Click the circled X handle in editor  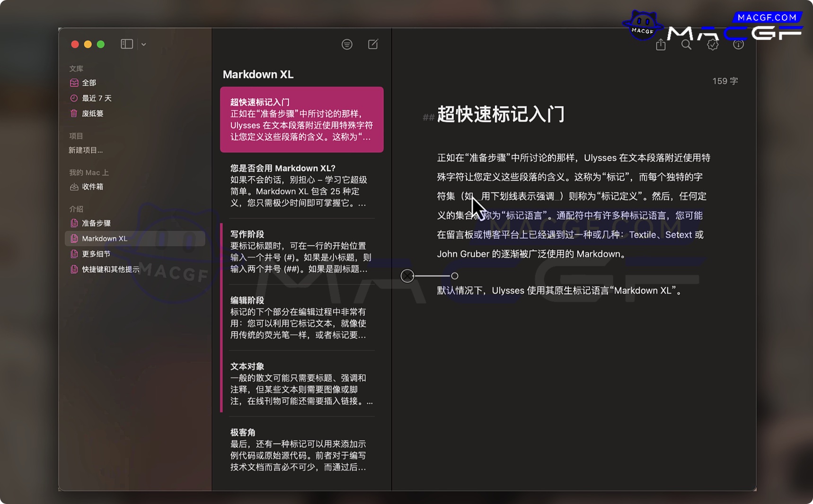[x=407, y=276]
